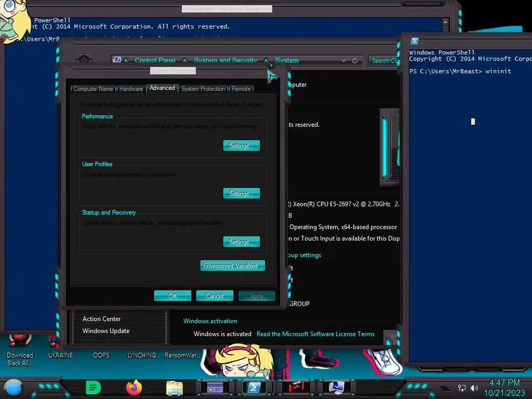Open Windows Update link
The image size is (532, 399).
pyautogui.click(x=106, y=331)
